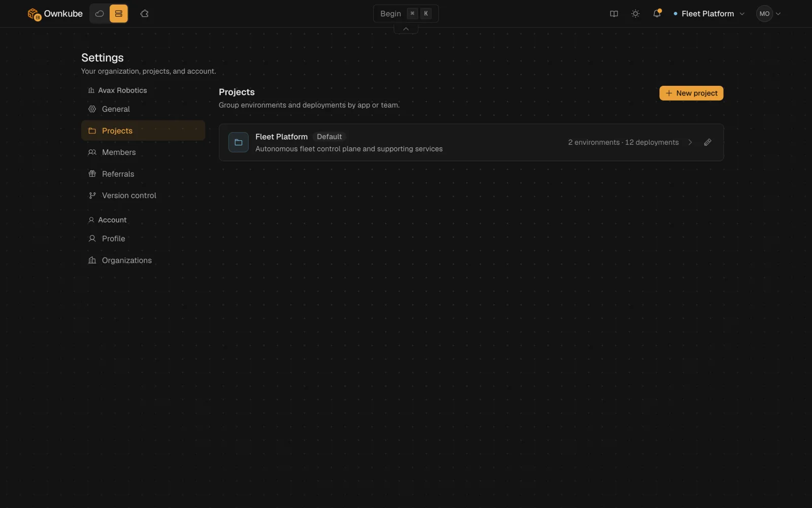Click the Projects folder icon in sidebar

tap(92, 131)
